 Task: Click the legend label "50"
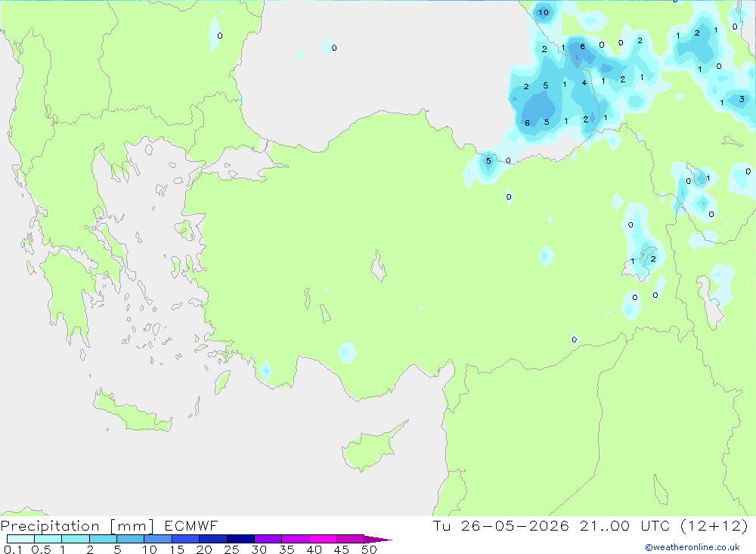(x=370, y=549)
